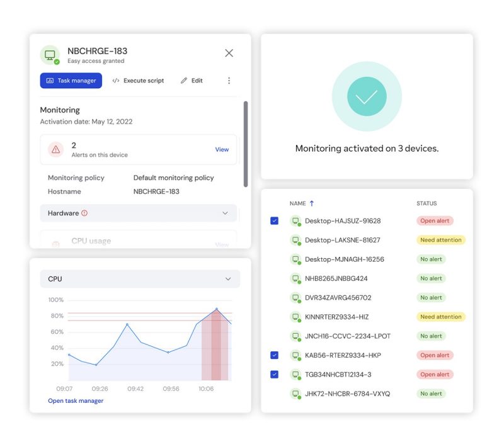The height and width of the screenshot is (447, 504).
Task: Close the NBCHRGE-183 device panel
Action: coord(229,53)
